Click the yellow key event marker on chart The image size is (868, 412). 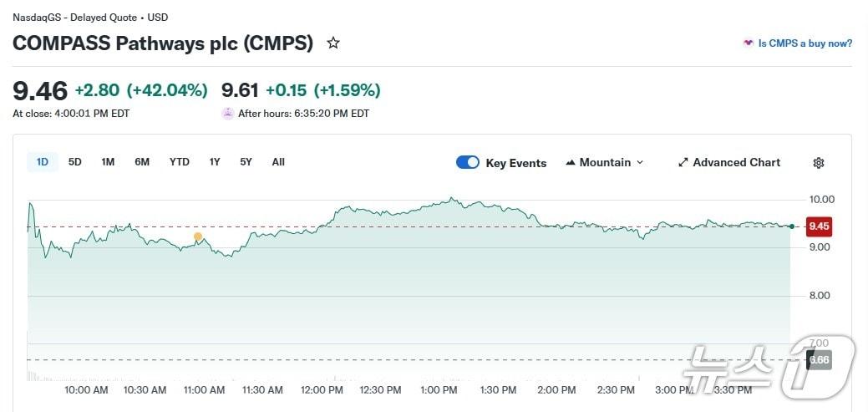[198, 237]
